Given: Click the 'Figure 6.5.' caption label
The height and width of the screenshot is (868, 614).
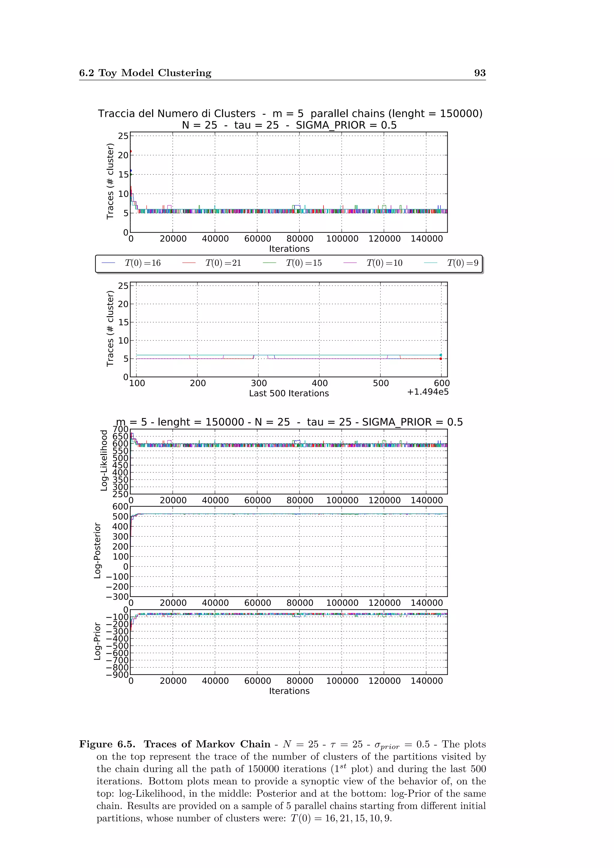Looking at the screenshot, I should (x=107, y=745).
